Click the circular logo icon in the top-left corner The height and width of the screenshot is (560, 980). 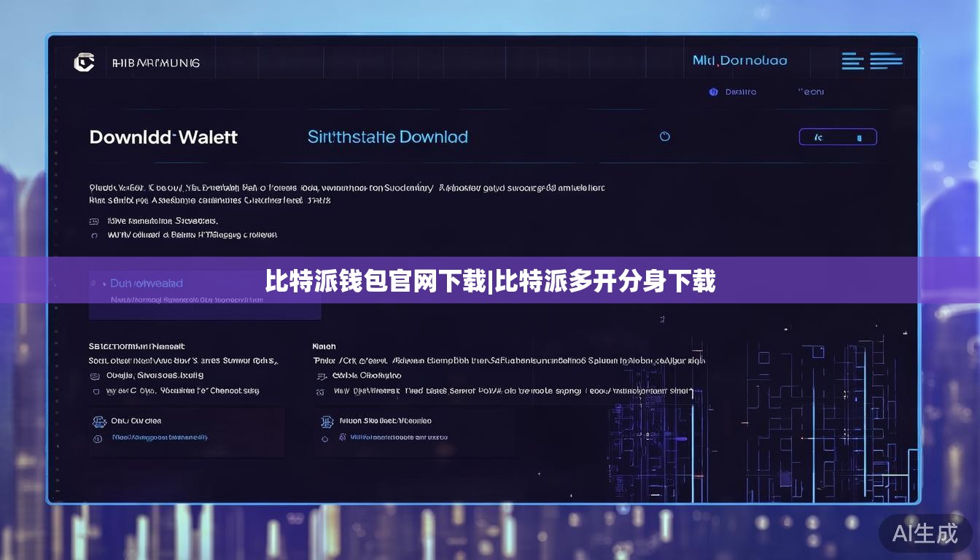85,62
